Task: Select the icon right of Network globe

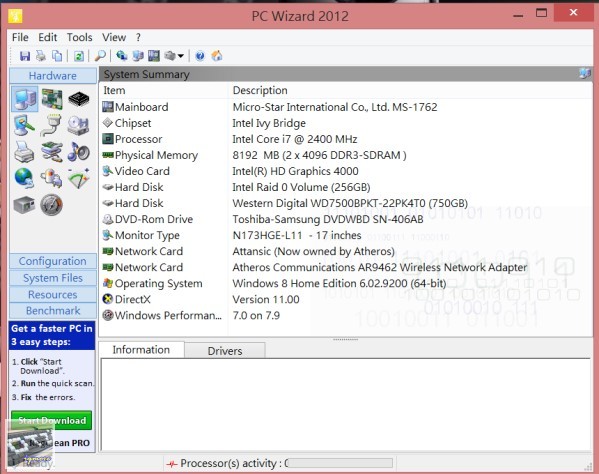Action: pyautogui.click(x=52, y=178)
